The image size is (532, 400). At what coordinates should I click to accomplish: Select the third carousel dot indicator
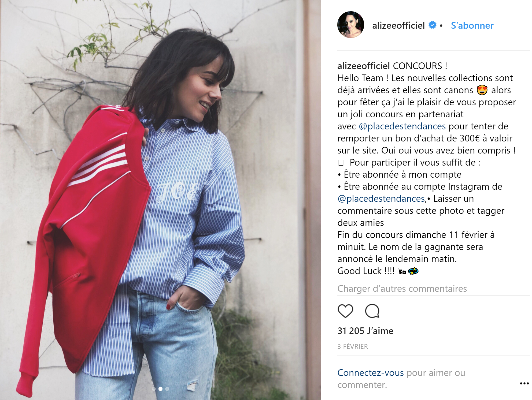tap(167, 389)
